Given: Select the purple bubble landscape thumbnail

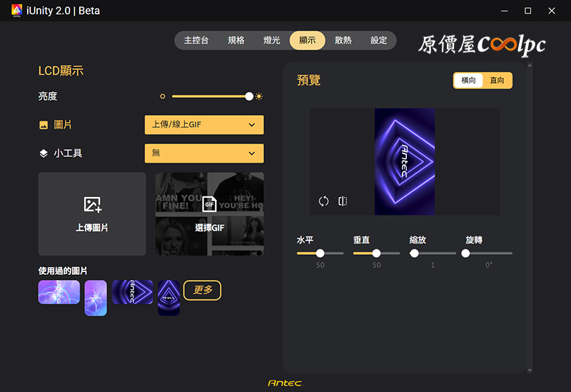Looking at the screenshot, I should pyautogui.click(x=59, y=292).
